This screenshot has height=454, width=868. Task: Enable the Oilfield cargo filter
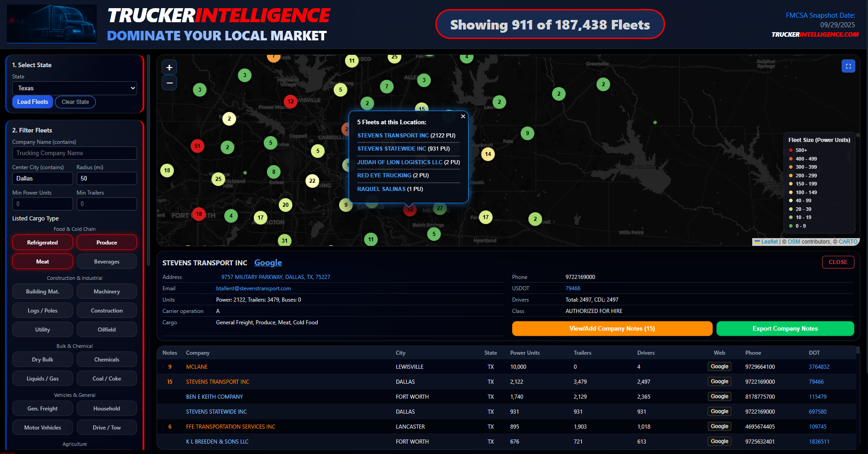tap(107, 330)
